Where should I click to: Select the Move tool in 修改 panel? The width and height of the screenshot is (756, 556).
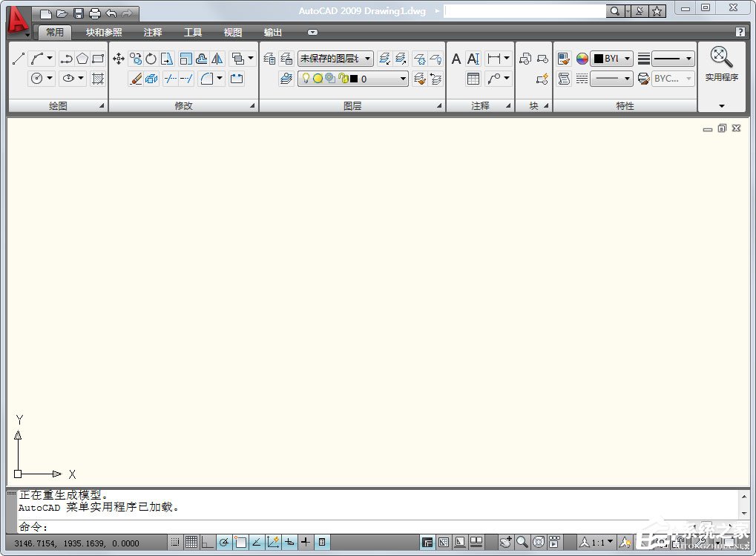point(119,58)
